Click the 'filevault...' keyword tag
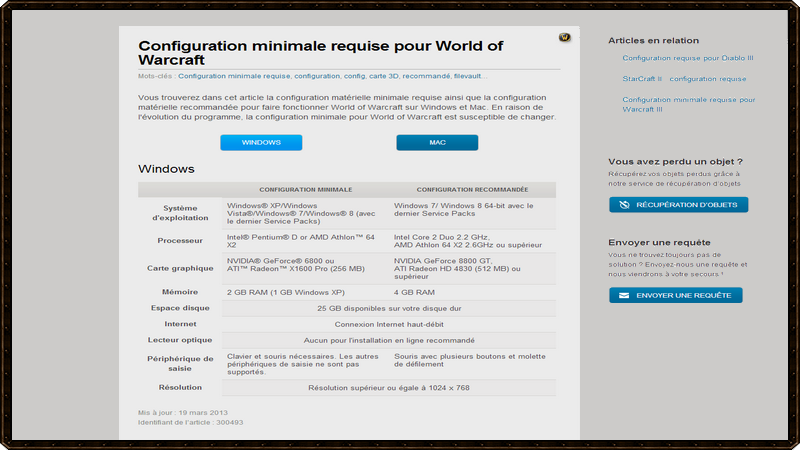 click(x=470, y=76)
